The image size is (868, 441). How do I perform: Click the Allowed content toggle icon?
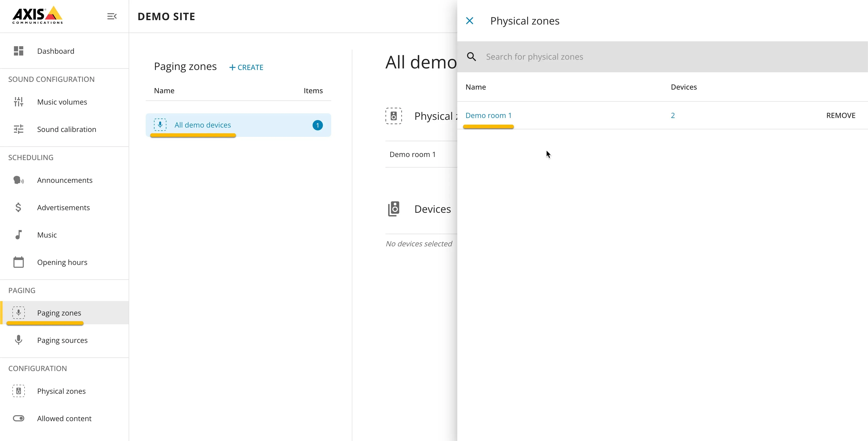[x=19, y=418]
